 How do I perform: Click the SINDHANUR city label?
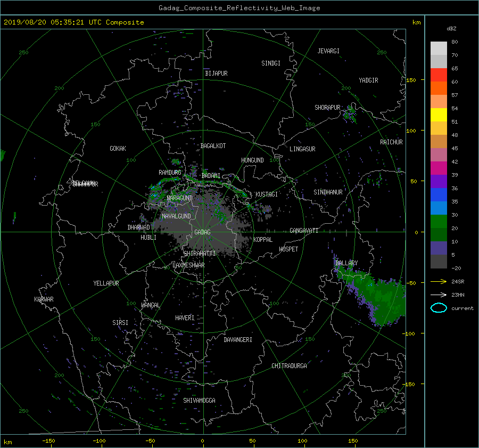(328, 192)
